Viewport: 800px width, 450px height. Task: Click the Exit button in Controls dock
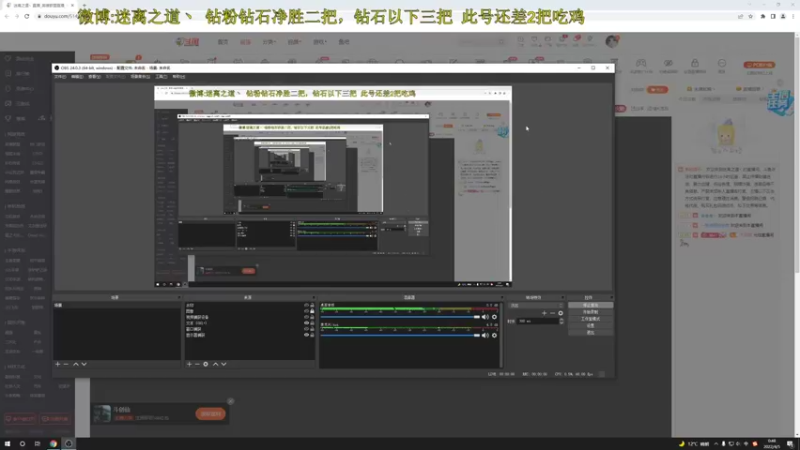[x=590, y=333]
